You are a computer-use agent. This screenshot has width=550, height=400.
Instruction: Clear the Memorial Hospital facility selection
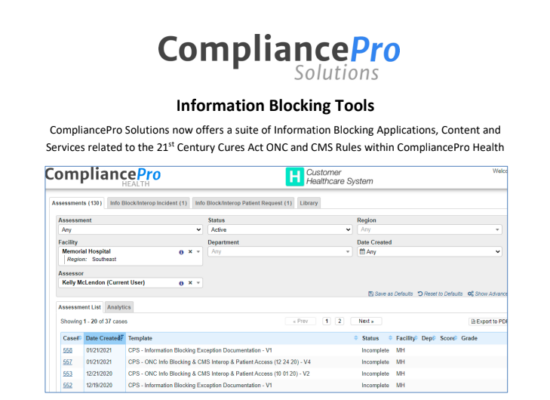[190, 252]
